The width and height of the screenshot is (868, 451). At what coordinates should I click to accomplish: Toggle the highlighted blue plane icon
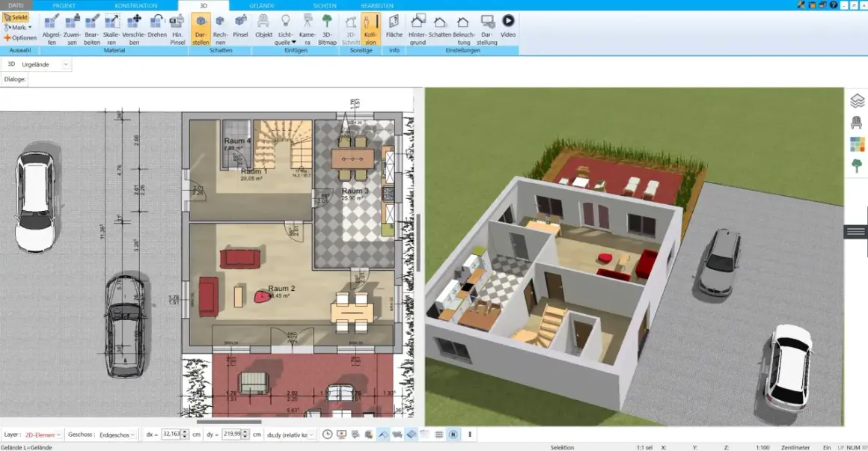click(x=412, y=435)
